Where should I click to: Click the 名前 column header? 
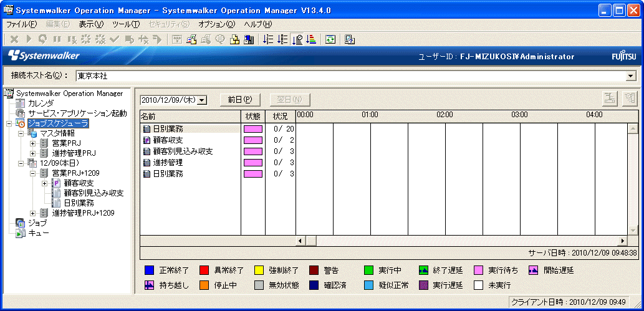pos(191,116)
